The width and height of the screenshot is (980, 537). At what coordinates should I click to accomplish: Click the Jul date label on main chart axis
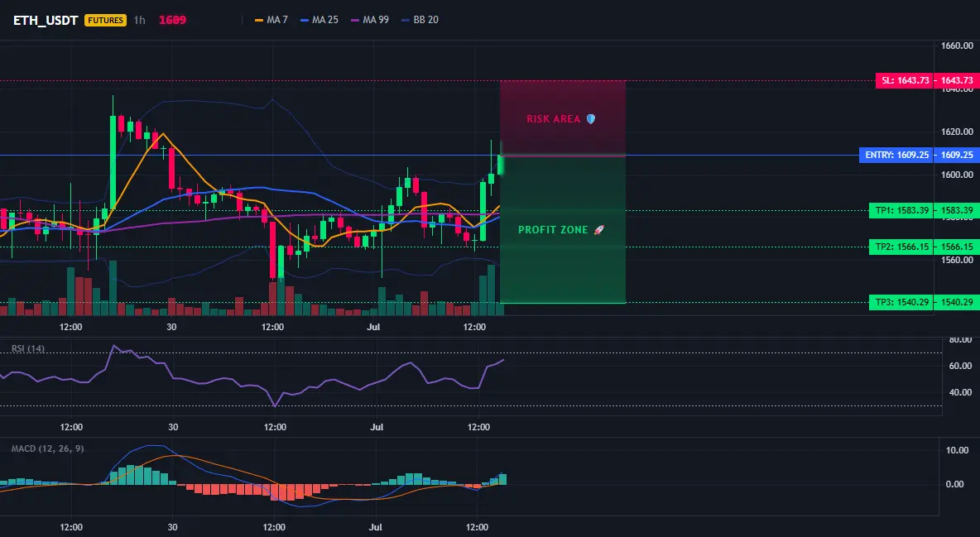pos(374,327)
